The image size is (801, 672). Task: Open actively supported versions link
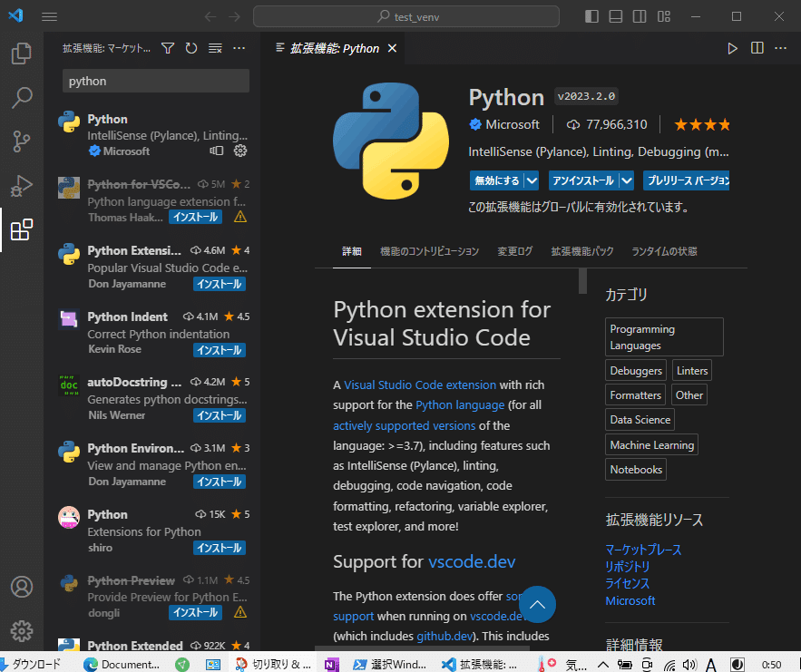(x=404, y=425)
